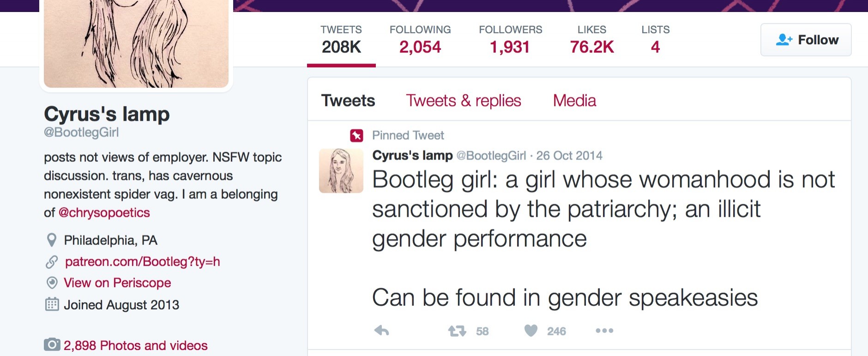Follow the Cyrus's lamp account

pyautogui.click(x=806, y=40)
